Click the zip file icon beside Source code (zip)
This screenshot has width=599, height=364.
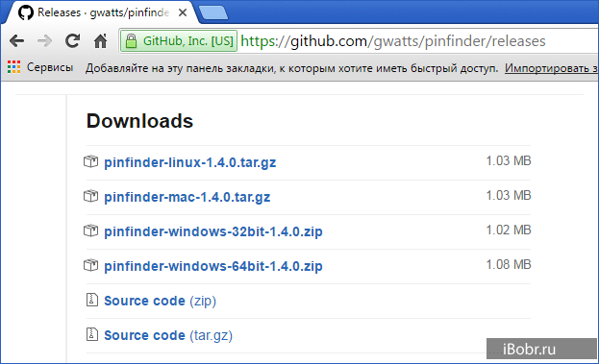91,300
